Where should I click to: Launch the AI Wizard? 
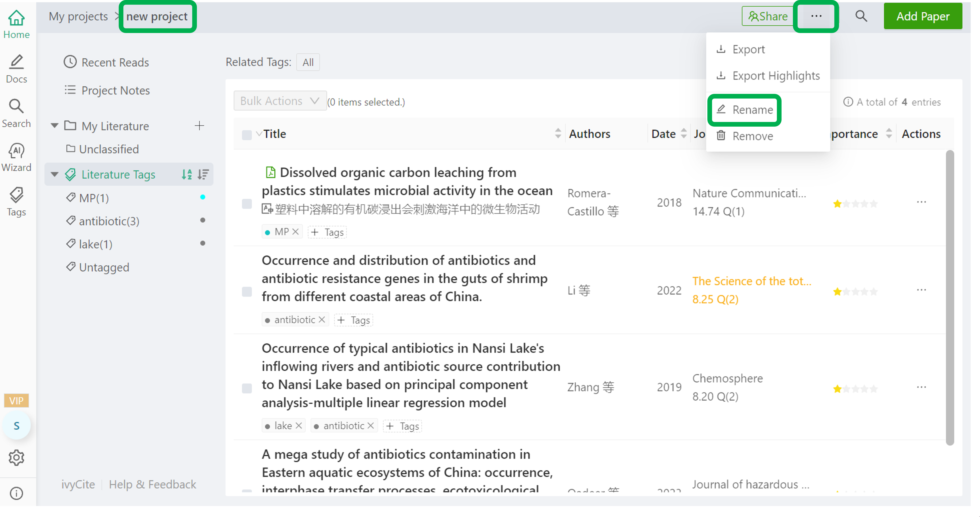(16, 158)
